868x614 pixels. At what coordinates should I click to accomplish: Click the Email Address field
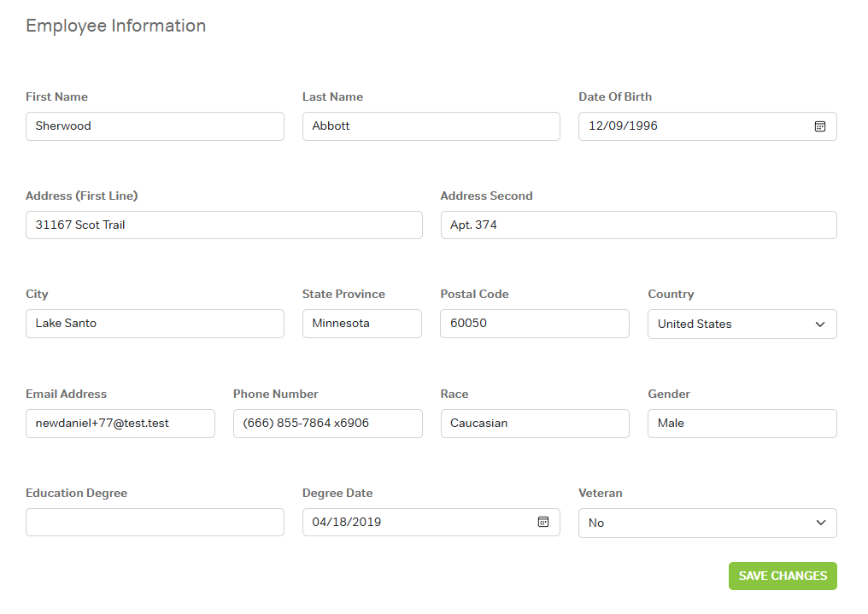(120, 424)
